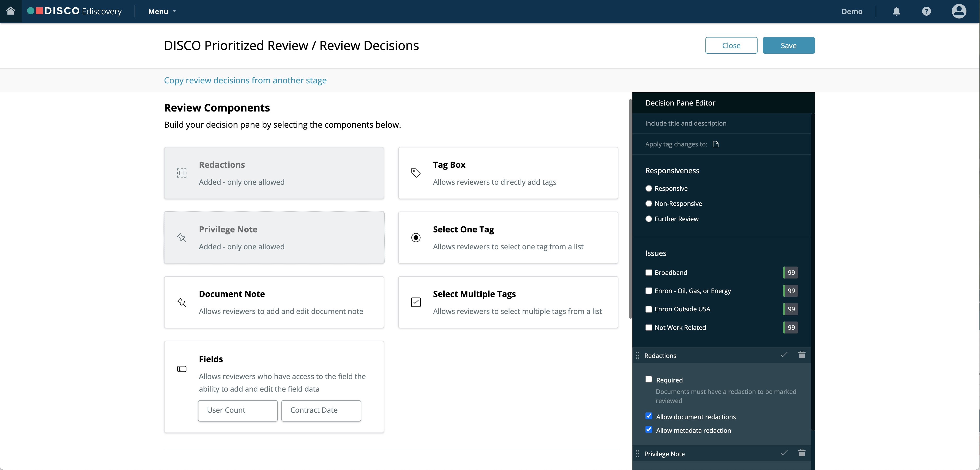Click the Privilege Note component pin icon
This screenshot has height=470, width=980.
pos(182,237)
